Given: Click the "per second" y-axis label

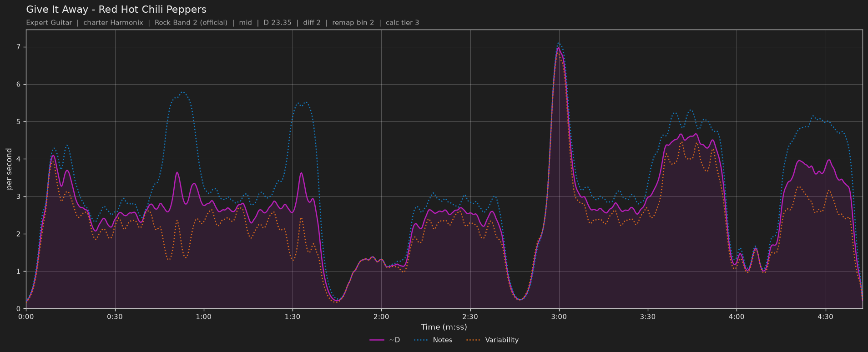Looking at the screenshot, I should pyautogui.click(x=9, y=169).
